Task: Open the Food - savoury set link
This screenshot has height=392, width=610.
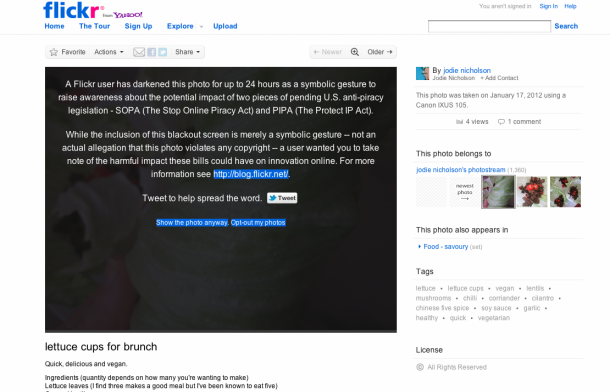Action: pos(445,247)
